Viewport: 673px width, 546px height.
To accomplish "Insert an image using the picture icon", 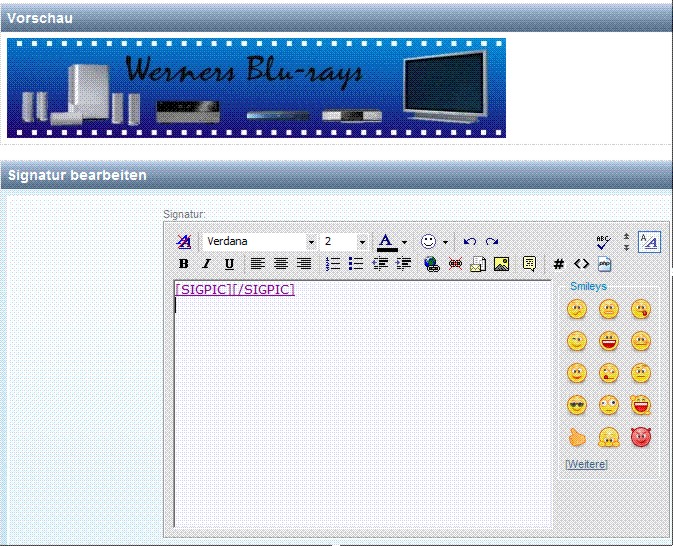I will (502, 264).
